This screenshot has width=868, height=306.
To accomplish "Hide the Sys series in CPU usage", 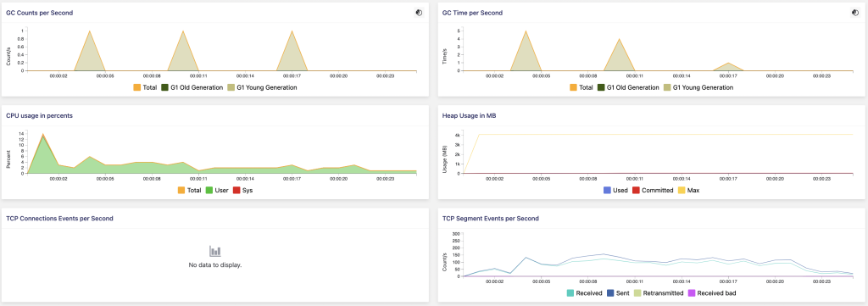I will [243, 190].
